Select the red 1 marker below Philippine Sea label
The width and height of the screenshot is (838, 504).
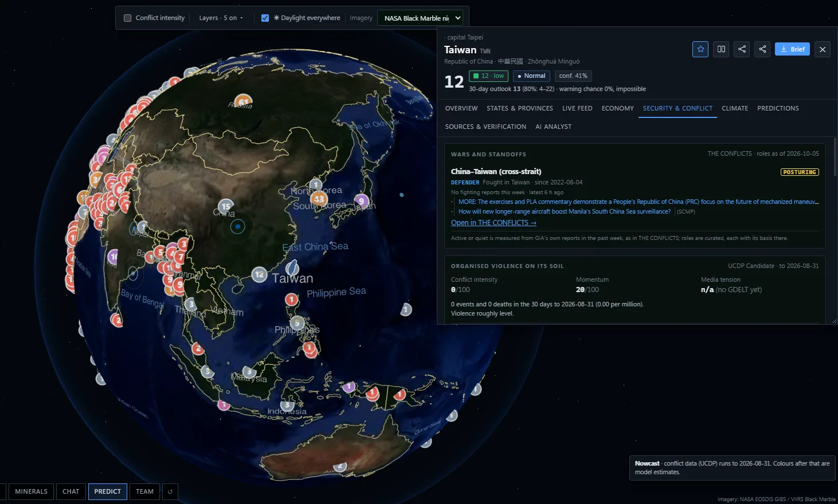click(x=292, y=299)
